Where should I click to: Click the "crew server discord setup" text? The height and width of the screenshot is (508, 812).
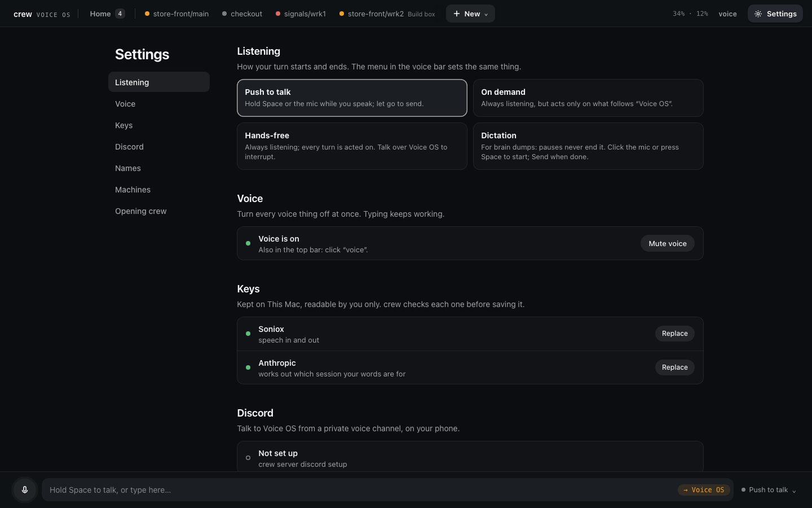coord(303,465)
